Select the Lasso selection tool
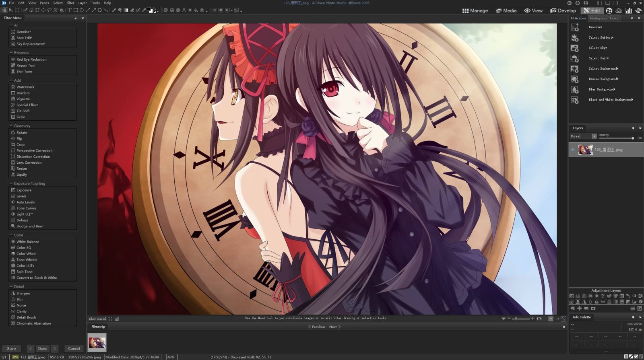Viewport: 644px width, 360px height. (49, 10)
